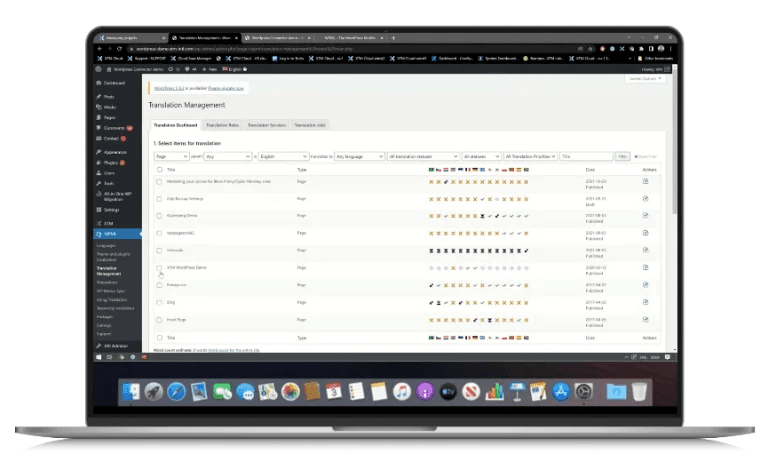Open Finder from the macOS dock
The width and height of the screenshot is (768, 470).
point(131,392)
